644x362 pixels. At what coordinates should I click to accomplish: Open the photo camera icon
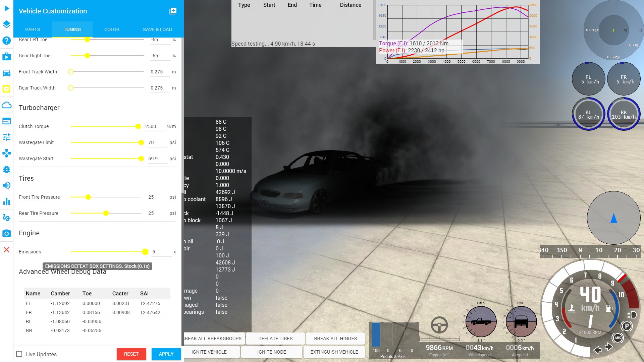click(7, 233)
